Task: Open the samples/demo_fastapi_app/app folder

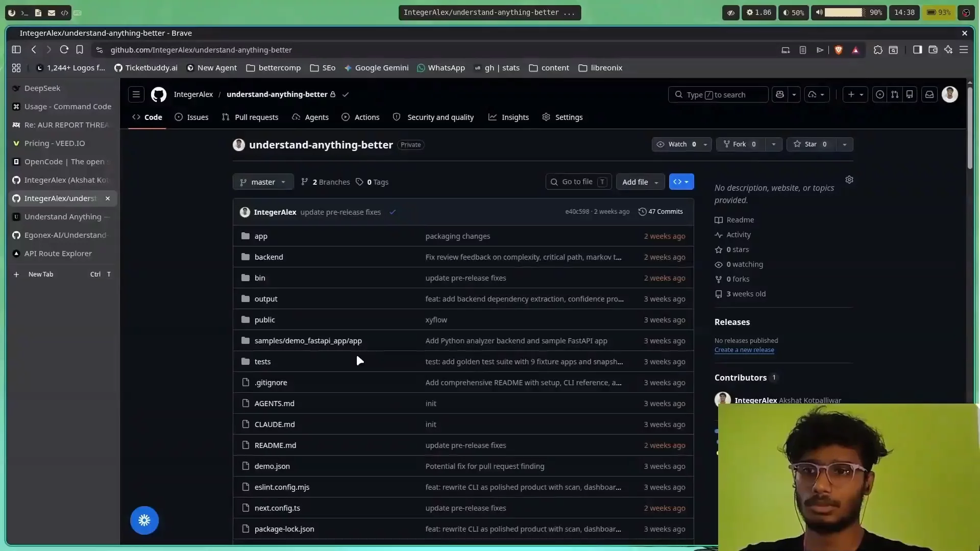Action: [x=308, y=341]
